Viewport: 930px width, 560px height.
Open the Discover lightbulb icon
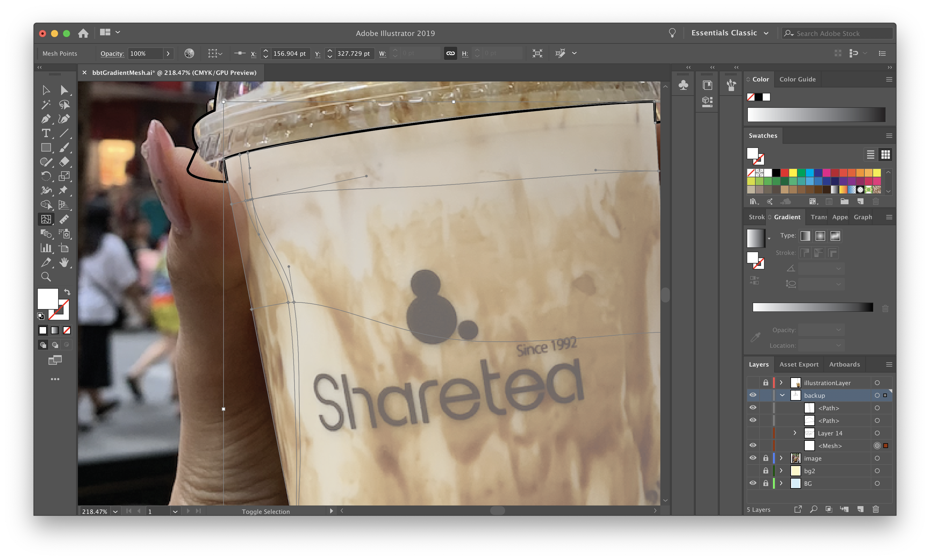(672, 33)
